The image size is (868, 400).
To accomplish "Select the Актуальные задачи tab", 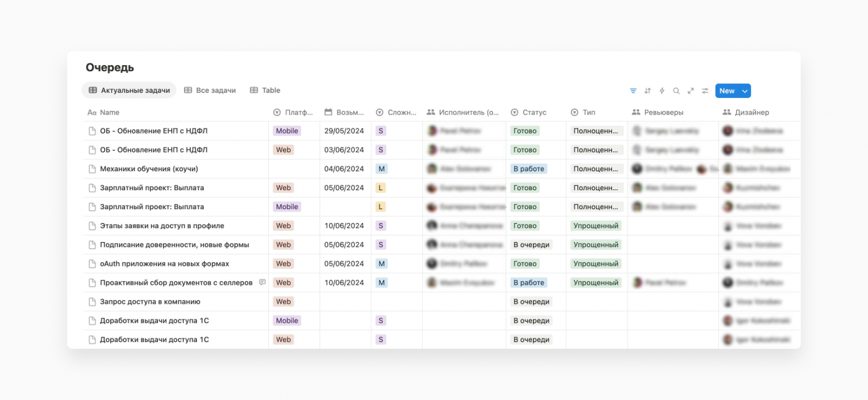I will pyautogui.click(x=129, y=90).
